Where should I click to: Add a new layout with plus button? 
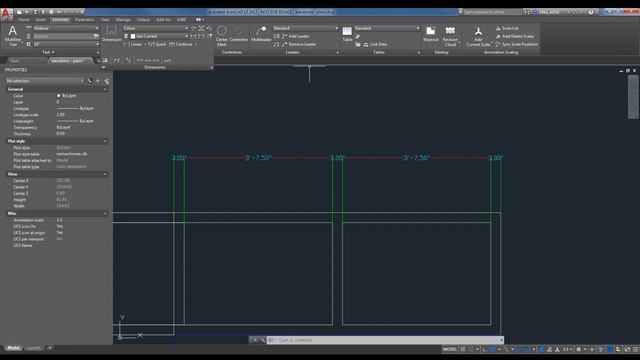(50, 348)
